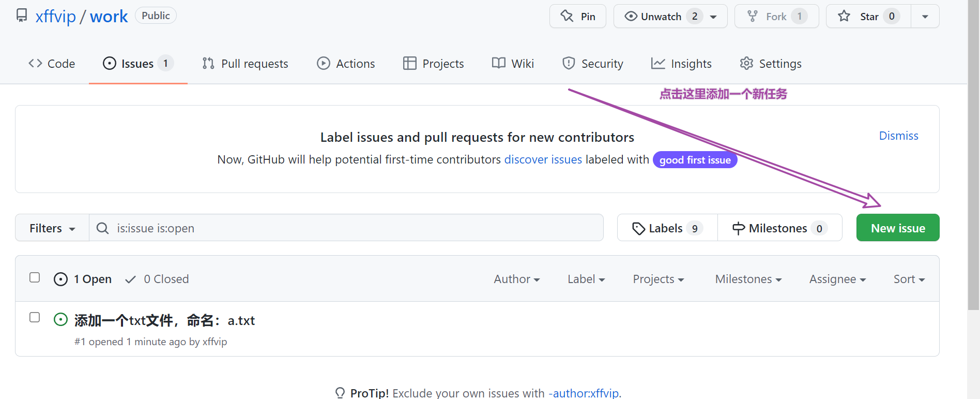Switch to the Code tab
The height and width of the screenshot is (399, 980).
pos(52,64)
